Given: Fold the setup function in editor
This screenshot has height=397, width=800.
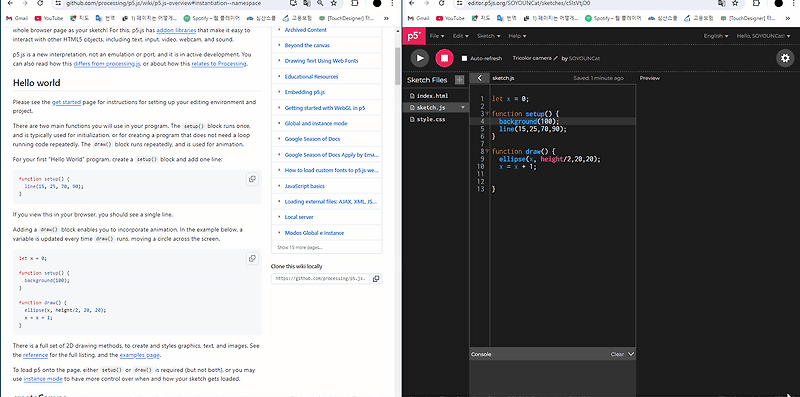Looking at the screenshot, I should coord(487,114).
